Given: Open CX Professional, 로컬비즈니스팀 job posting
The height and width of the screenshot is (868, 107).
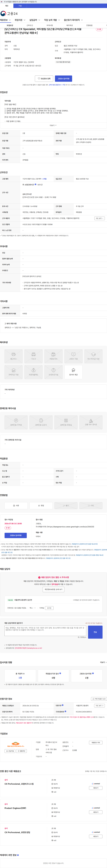Looking at the screenshot, I should tap(19, 784).
